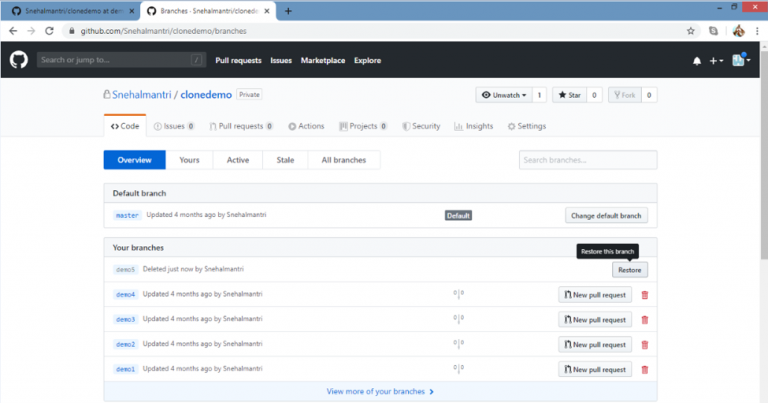Expand the Unwatch dropdown
The height and width of the screenshot is (403, 768).
tap(504, 95)
